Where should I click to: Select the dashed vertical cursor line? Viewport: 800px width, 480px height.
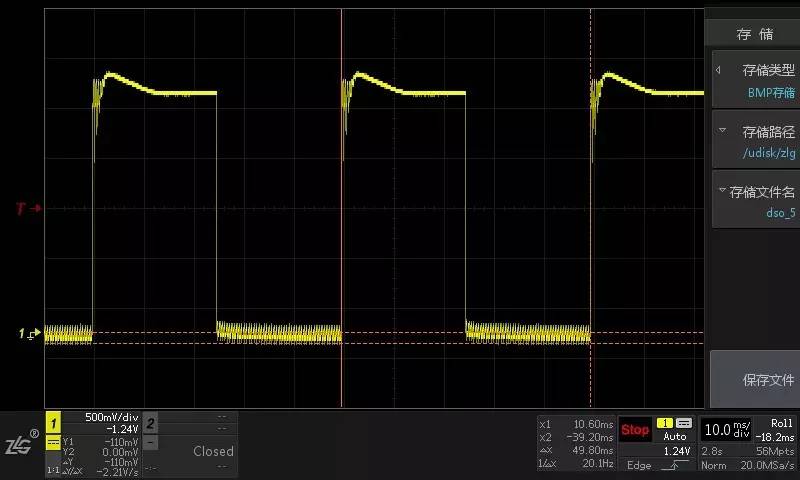click(591, 208)
